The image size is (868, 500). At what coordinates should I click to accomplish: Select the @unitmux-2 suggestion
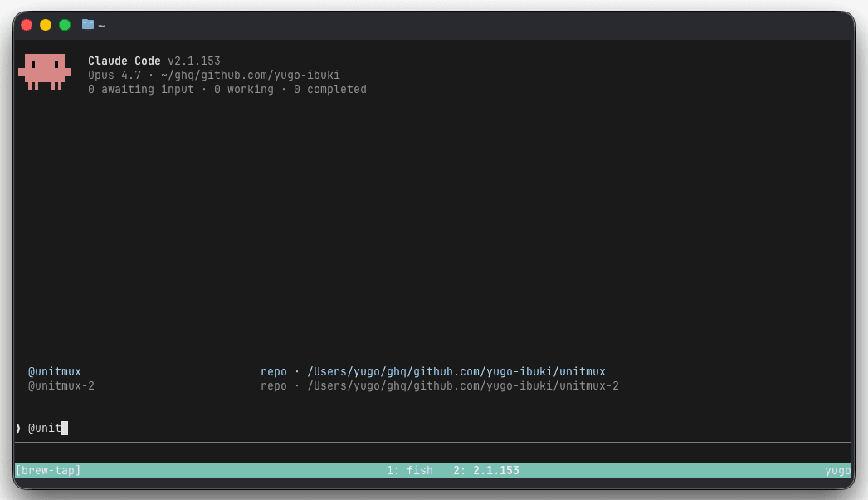coord(61,386)
